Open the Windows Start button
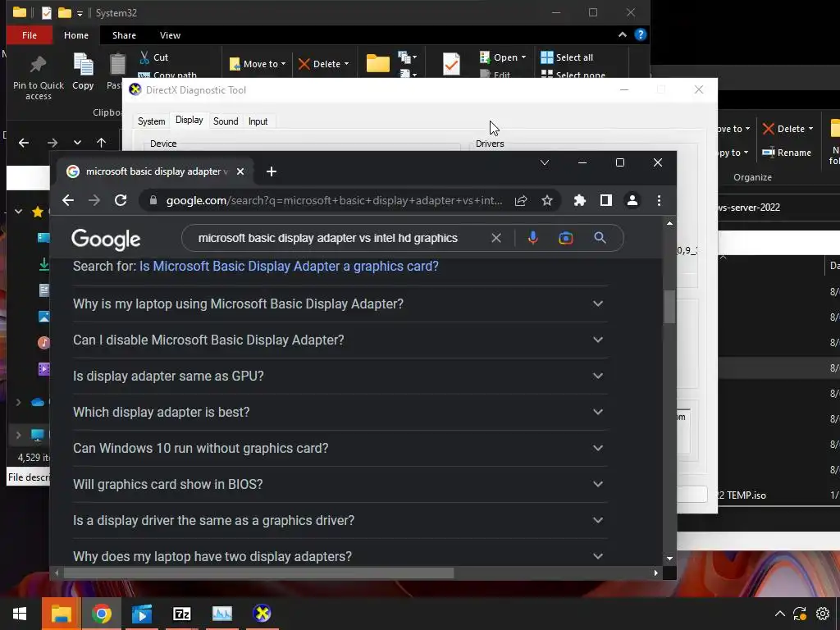Viewport: 840px width, 630px height. [20, 614]
